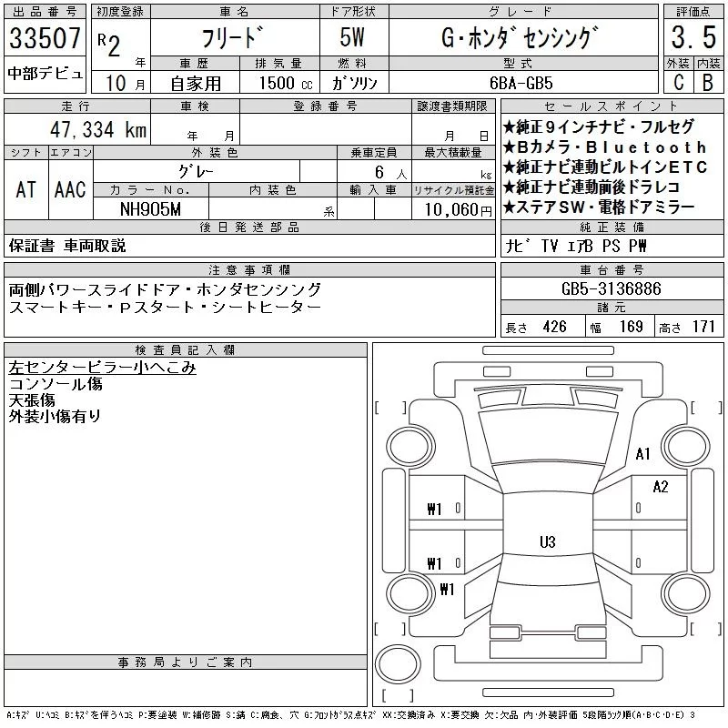The image size is (728, 728).
Task: Select 保証書 車両取説 text
Action: pos(67,246)
